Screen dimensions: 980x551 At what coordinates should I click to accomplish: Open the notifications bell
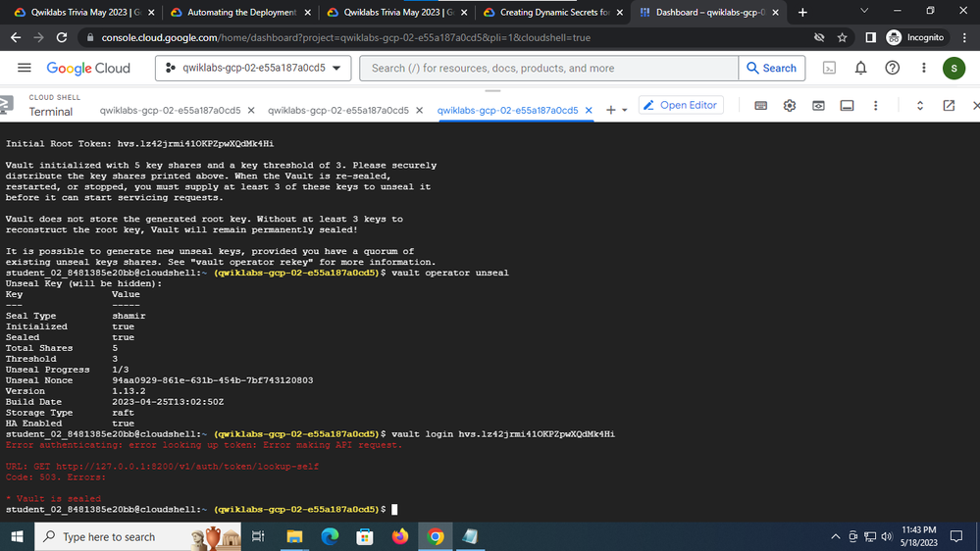(860, 68)
